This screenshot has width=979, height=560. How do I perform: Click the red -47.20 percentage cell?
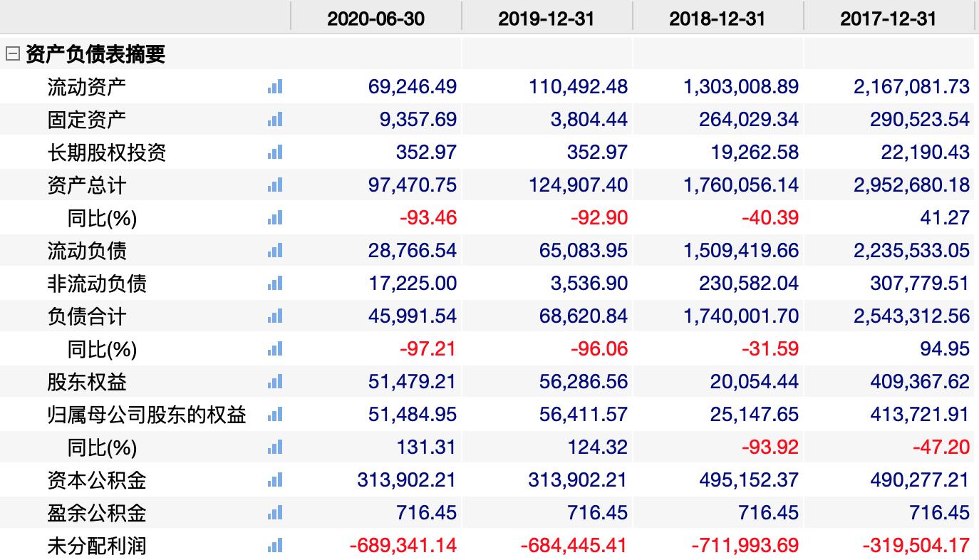click(x=941, y=447)
